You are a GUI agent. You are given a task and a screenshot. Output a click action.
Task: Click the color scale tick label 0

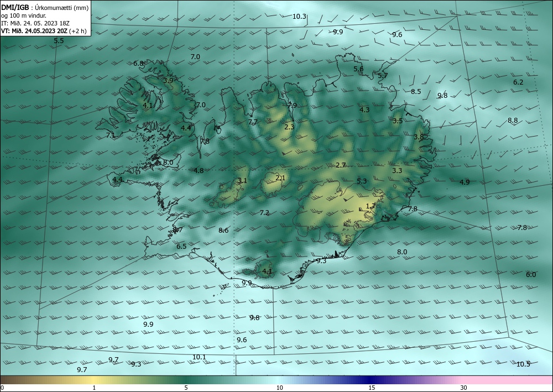click(x=2, y=388)
